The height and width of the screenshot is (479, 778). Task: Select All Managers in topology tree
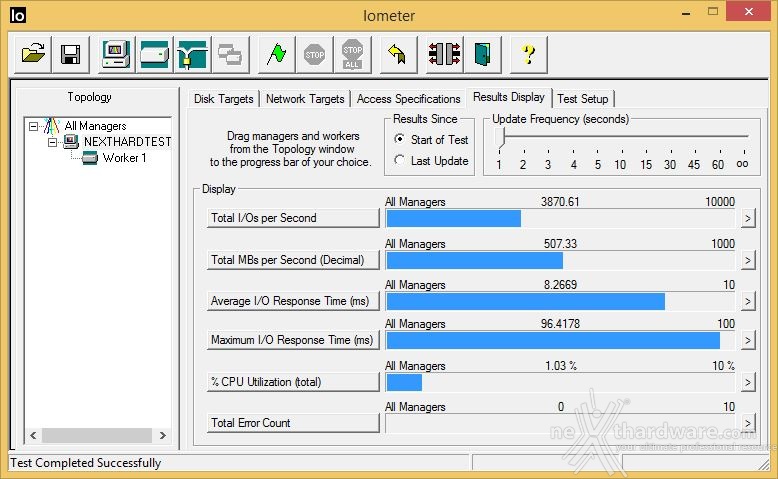click(x=95, y=126)
